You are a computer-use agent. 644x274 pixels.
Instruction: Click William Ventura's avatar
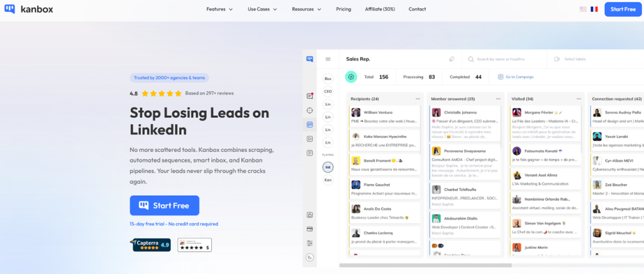click(x=356, y=112)
